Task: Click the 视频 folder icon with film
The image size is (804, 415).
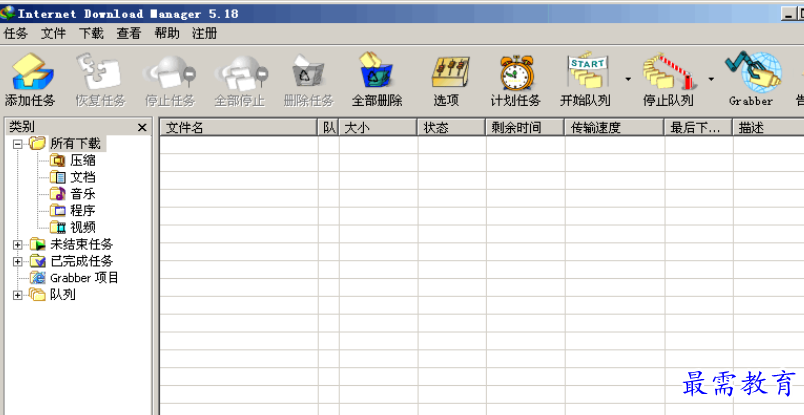Action: pos(58,227)
